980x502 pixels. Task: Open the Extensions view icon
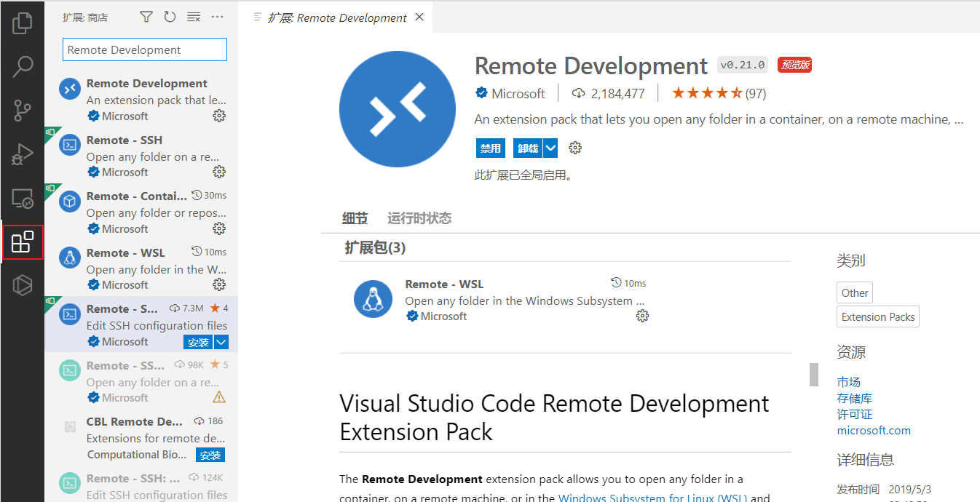(x=23, y=242)
